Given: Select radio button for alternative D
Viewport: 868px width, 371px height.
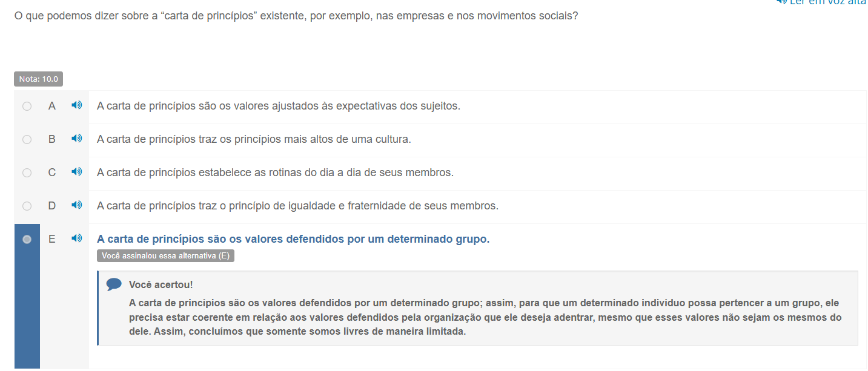Looking at the screenshot, I should click(27, 206).
